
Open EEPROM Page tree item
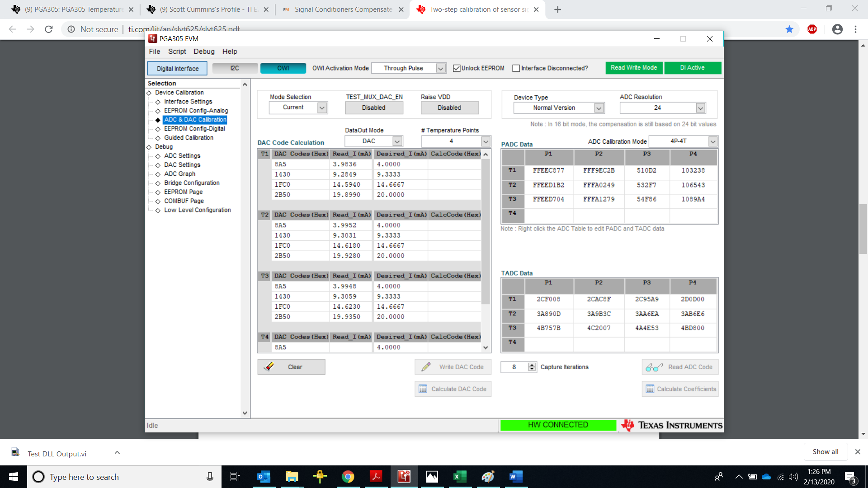coord(183,192)
